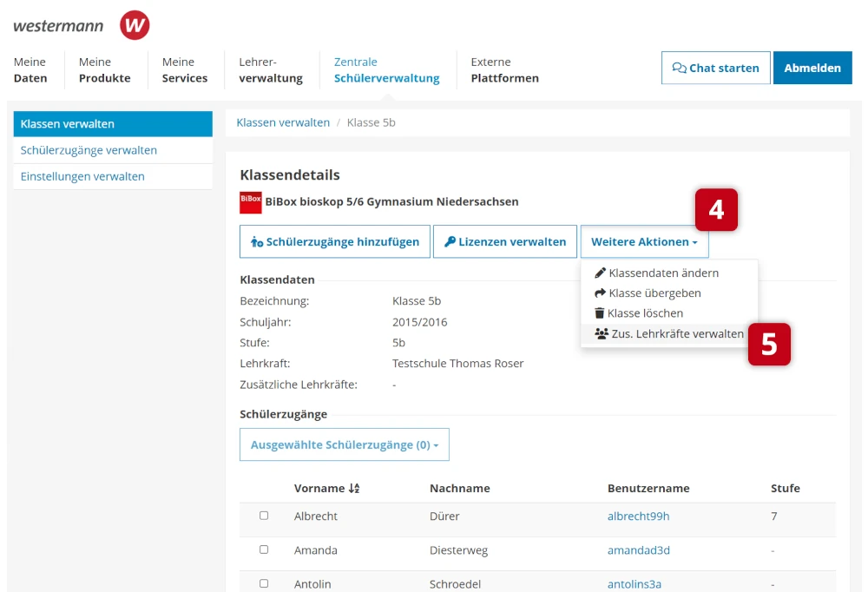This screenshot has width=868, height=592.
Task: Click the key icon on Lizenzen verwalten
Action: 450,242
